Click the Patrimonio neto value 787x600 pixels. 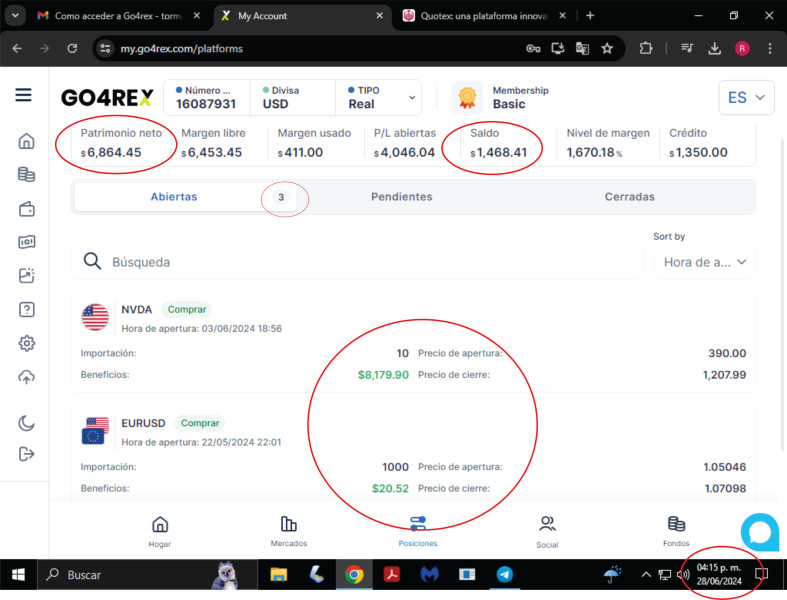coord(111,152)
